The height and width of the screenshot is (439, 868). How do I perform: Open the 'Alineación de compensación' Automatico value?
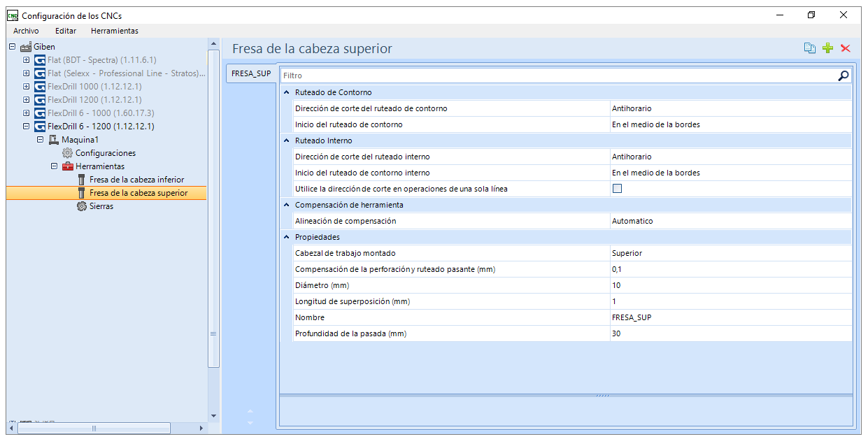coord(730,221)
